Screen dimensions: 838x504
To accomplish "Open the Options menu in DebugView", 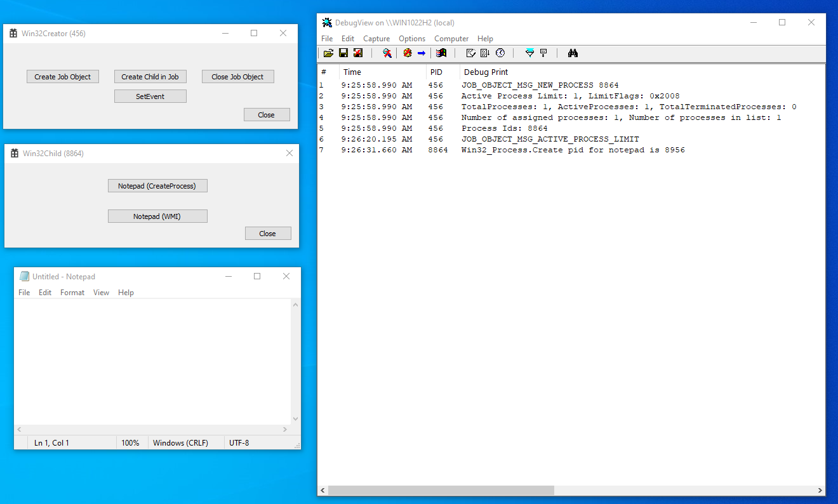I will tap(412, 39).
